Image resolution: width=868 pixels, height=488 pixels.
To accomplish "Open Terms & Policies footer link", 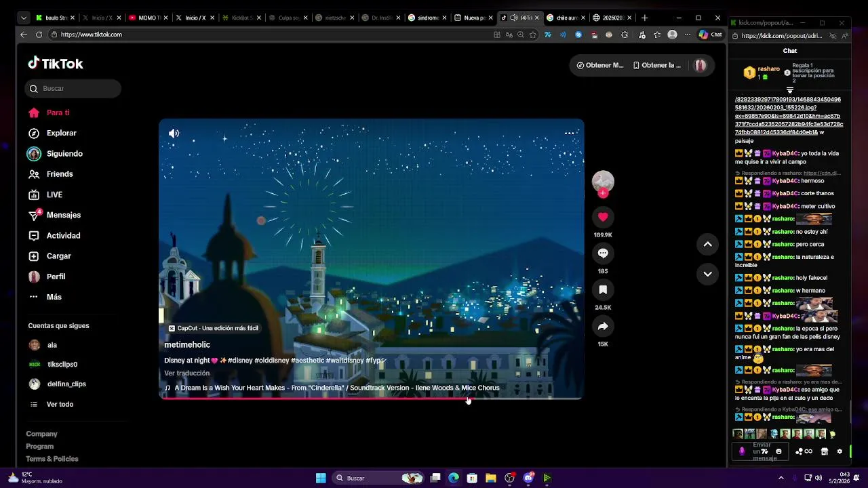I will [x=52, y=459].
